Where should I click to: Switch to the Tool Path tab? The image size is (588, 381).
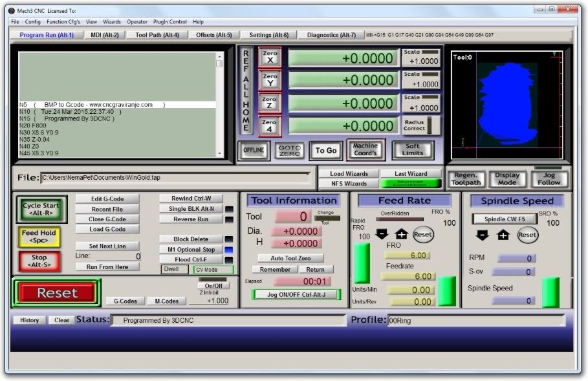pyautogui.click(x=157, y=35)
